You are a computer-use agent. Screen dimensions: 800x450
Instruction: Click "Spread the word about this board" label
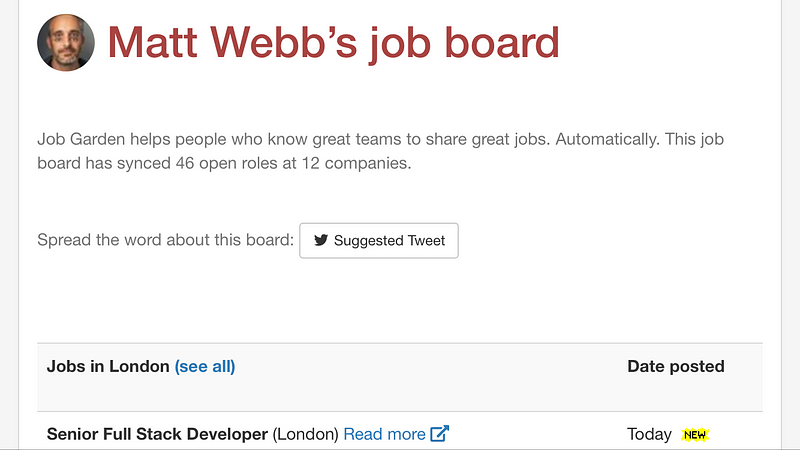click(x=166, y=240)
